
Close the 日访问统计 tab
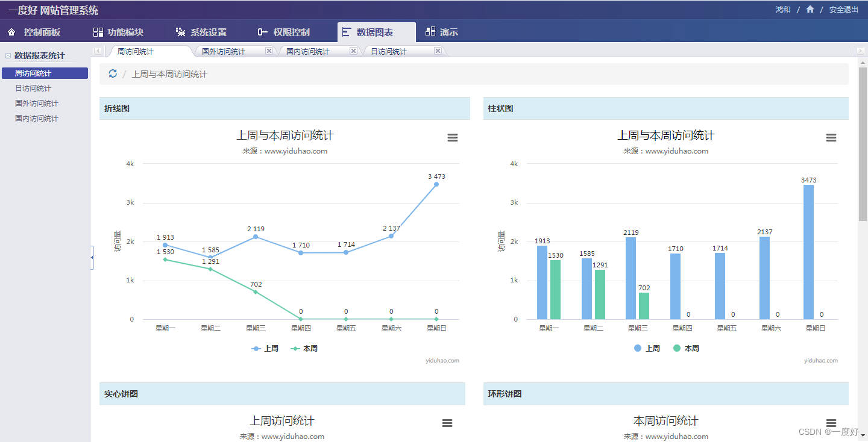click(x=438, y=51)
